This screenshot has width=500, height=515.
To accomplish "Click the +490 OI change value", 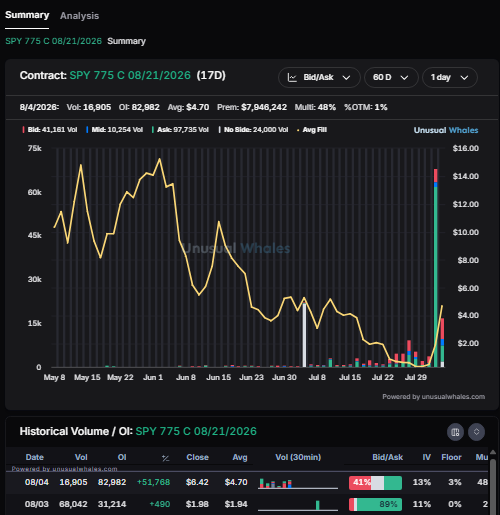I will pos(160,504).
